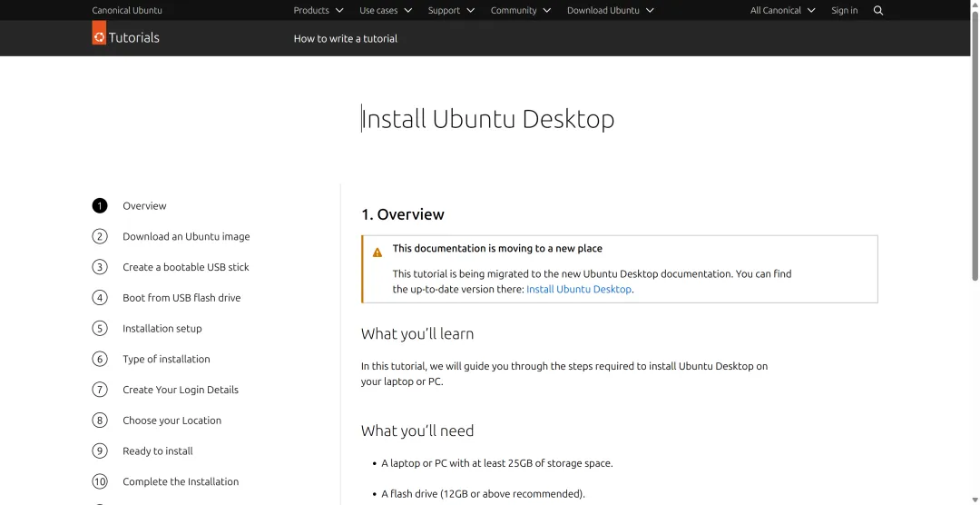The width and height of the screenshot is (980, 505).
Task: Click the Sign in link
Action: point(845,11)
